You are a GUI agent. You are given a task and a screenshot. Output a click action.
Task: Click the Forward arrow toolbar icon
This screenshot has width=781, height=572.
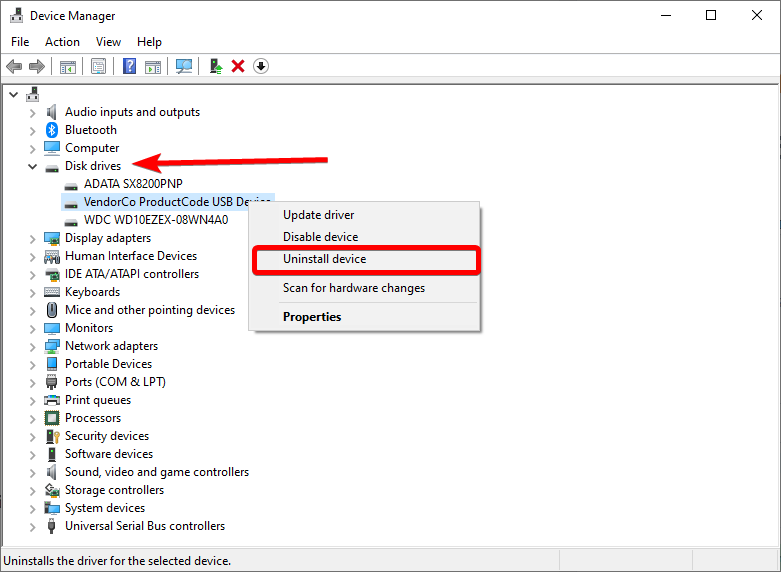[x=37, y=66]
